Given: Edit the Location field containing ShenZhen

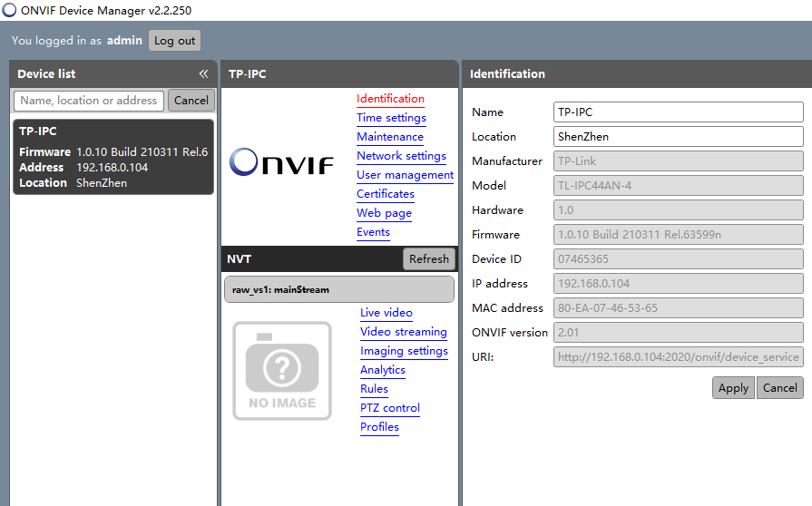Looking at the screenshot, I should click(679, 137).
